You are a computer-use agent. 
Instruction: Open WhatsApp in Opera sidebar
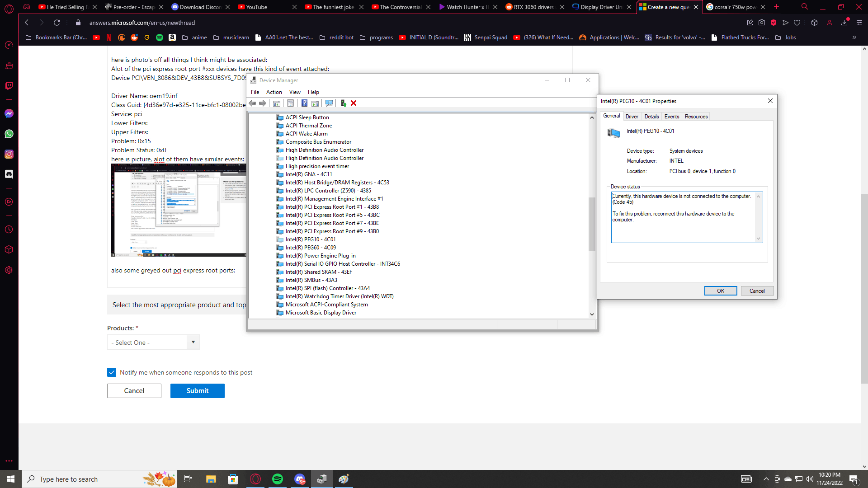9,134
